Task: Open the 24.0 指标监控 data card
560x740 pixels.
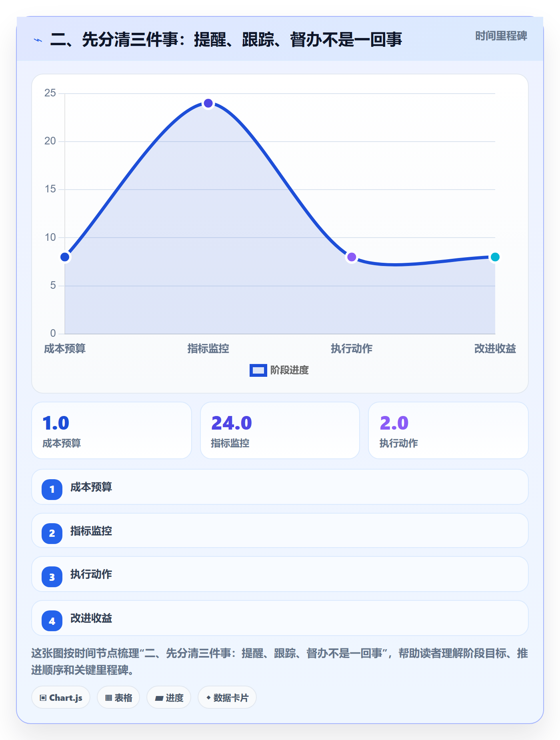Action: click(x=280, y=430)
